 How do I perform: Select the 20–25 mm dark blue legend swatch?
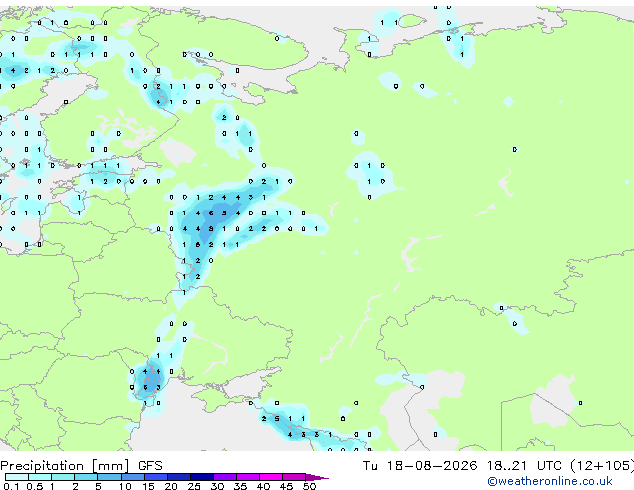click(x=179, y=477)
